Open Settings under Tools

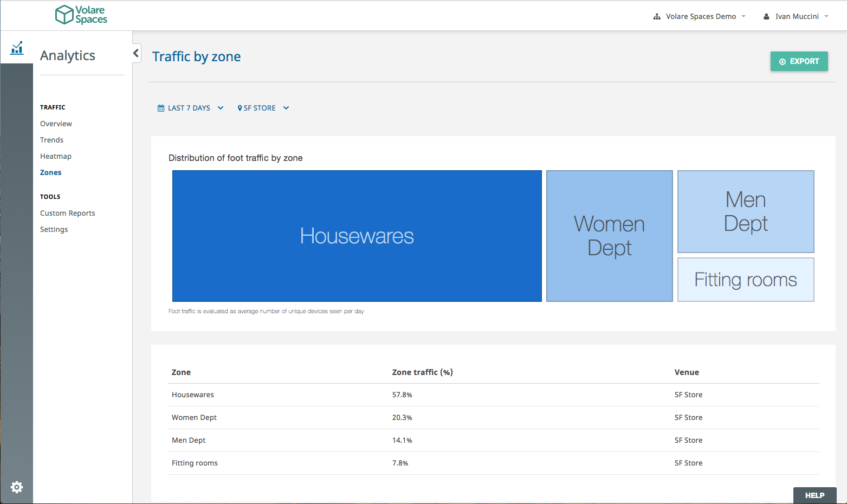click(54, 229)
